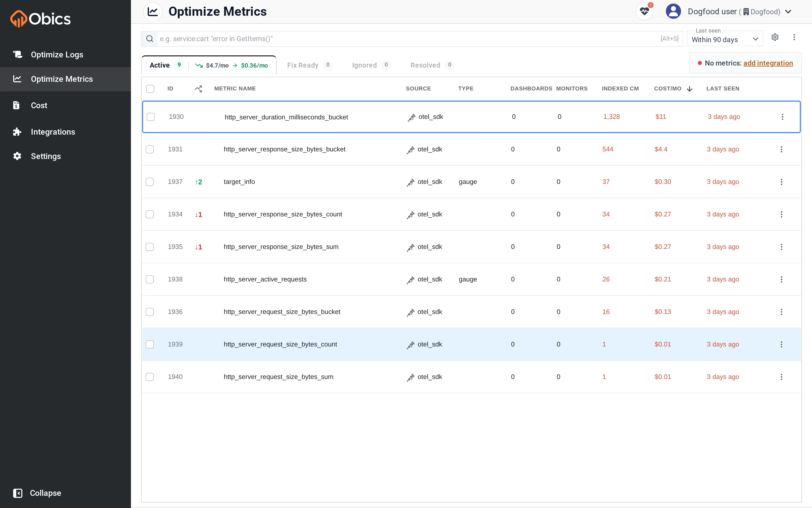This screenshot has width=812, height=508.
Task: Select checkbox for metric 1930
Action: 151,117
